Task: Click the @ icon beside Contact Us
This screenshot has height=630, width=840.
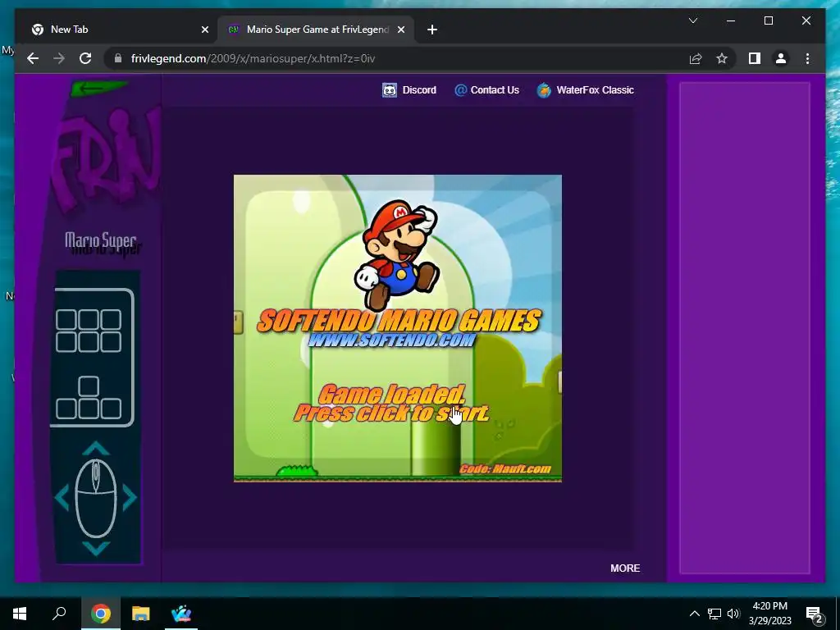Action: pos(460,90)
